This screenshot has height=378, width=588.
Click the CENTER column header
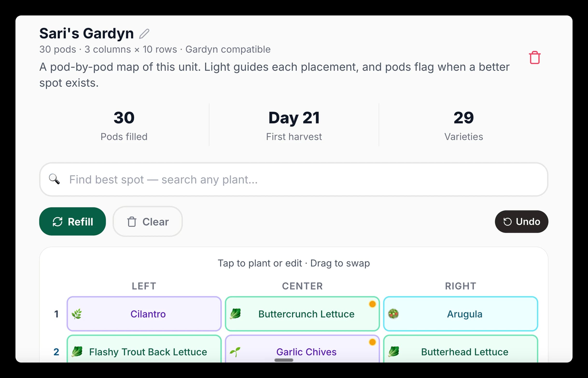(302, 286)
